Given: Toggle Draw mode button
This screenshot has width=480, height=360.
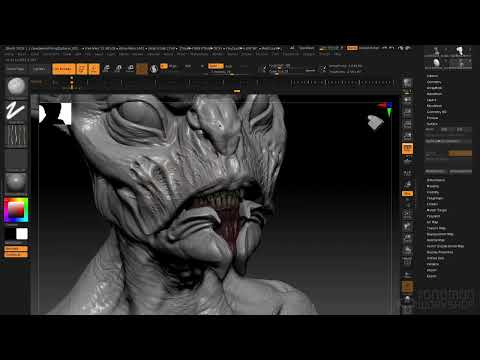Looking at the screenshot, I should point(94,69).
